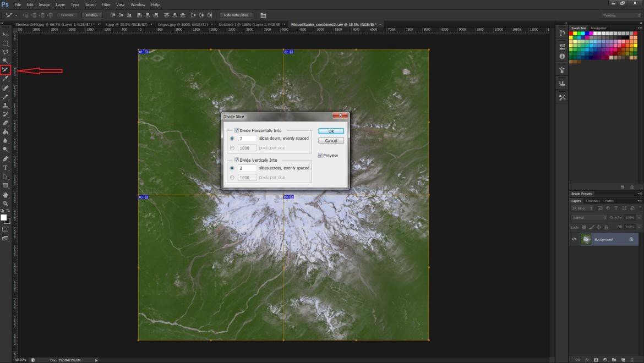This screenshot has height=363, width=644.
Task: Toggle the Divide Vertically Into checkbox
Action: point(237,160)
